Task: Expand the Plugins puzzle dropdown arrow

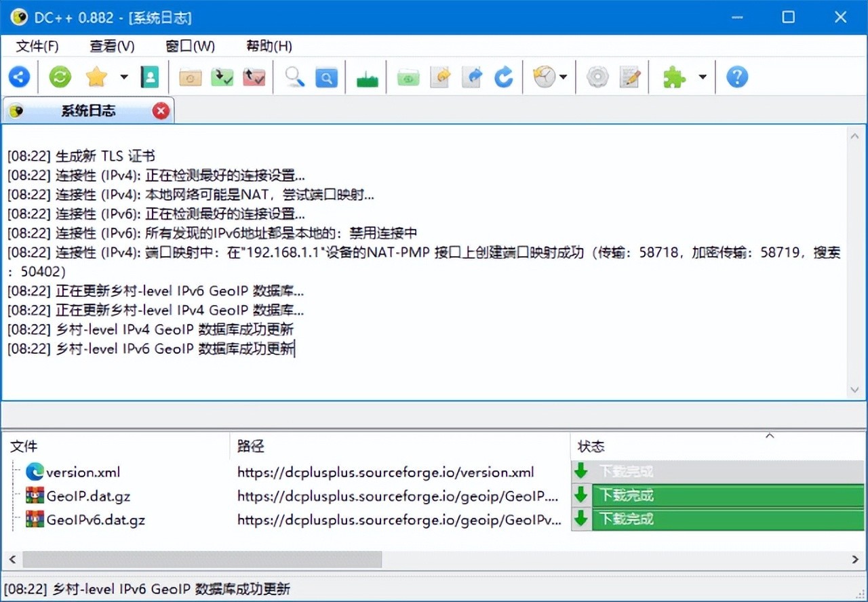Action: pos(703,77)
